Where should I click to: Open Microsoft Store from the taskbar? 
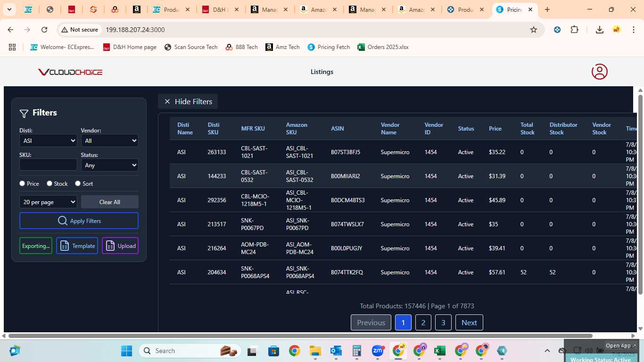(x=274, y=351)
